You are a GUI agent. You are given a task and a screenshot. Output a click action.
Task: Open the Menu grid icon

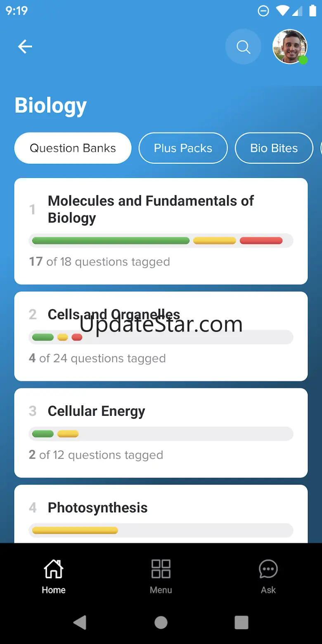(161, 576)
